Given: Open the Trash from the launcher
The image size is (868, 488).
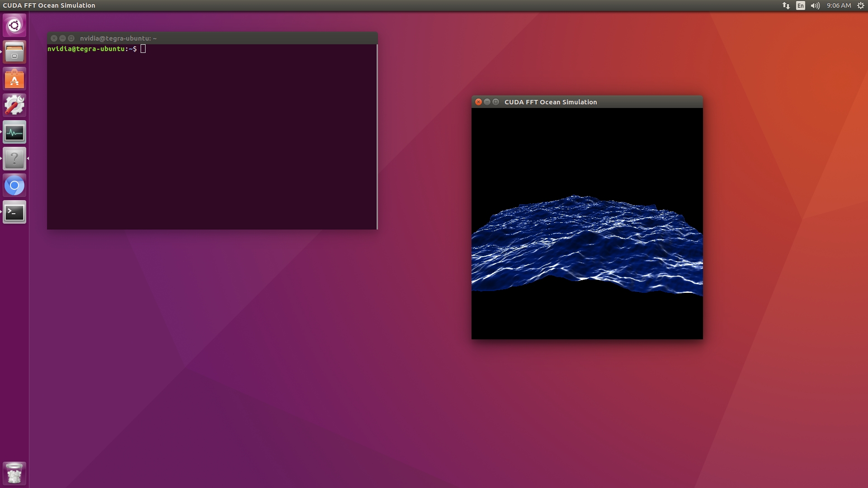Looking at the screenshot, I should pyautogui.click(x=14, y=474).
